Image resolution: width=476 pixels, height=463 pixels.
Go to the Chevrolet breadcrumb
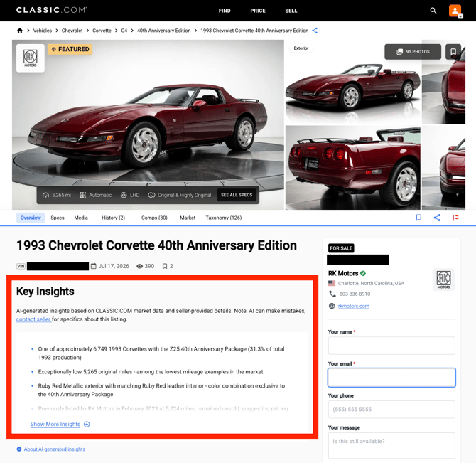72,31
